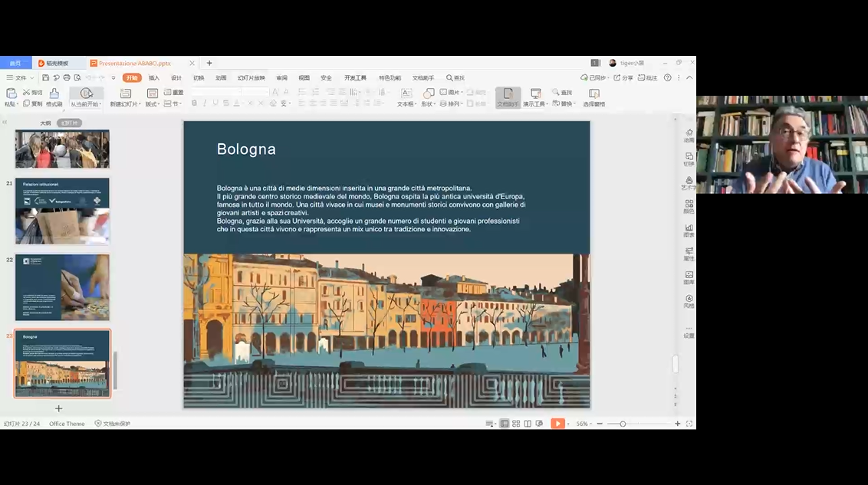Switch to slide sorter grid view icon
Viewport: 868px width, 485px height.
(516, 424)
